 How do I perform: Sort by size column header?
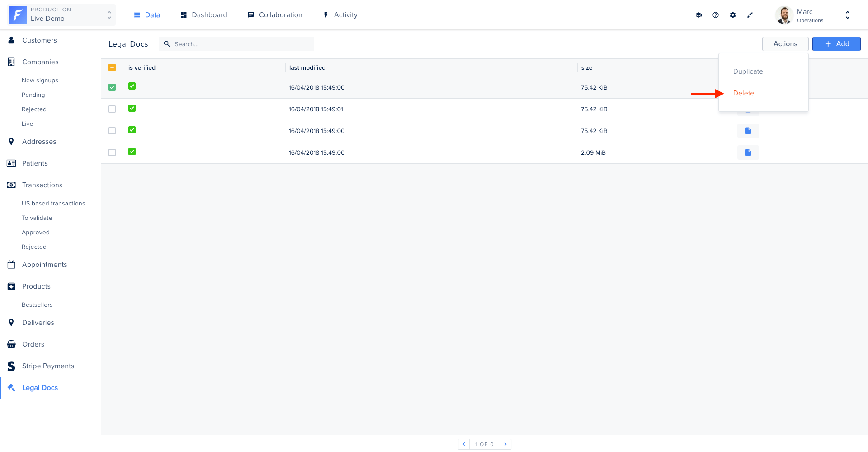pos(587,67)
